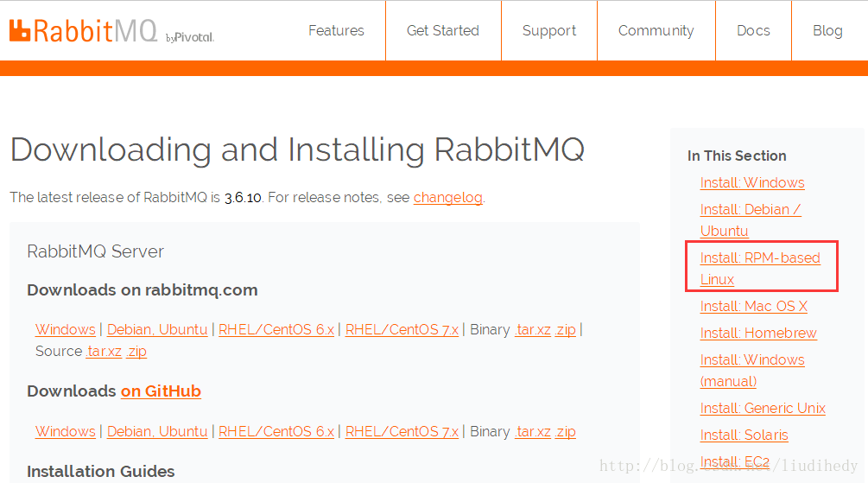Open Install: Windows sidebar link
This screenshot has width=868, height=483.
[x=752, y=183]
